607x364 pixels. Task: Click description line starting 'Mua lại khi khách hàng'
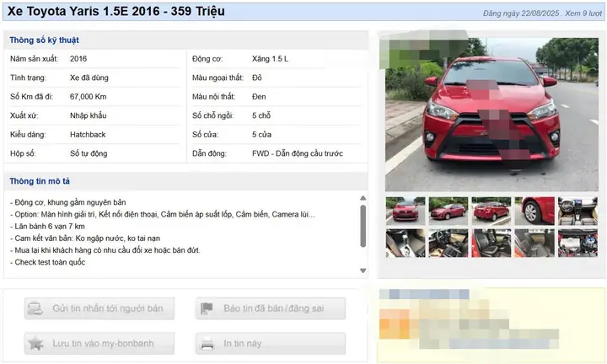point(105,250)
